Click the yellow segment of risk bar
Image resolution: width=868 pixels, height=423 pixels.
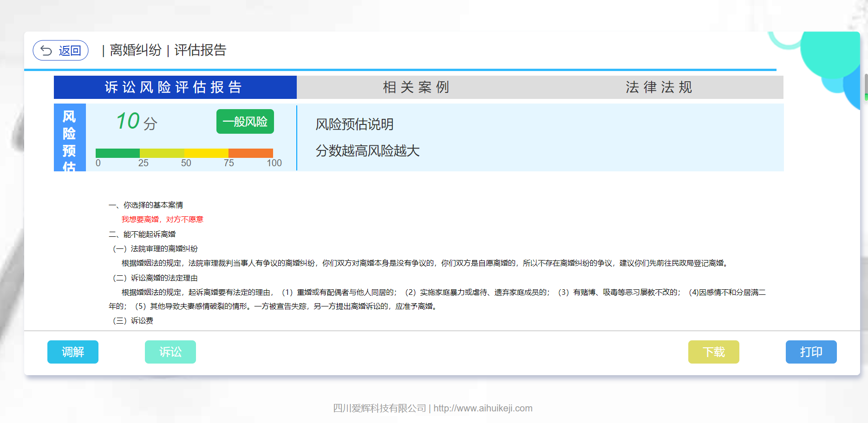[x=206, y=153]
